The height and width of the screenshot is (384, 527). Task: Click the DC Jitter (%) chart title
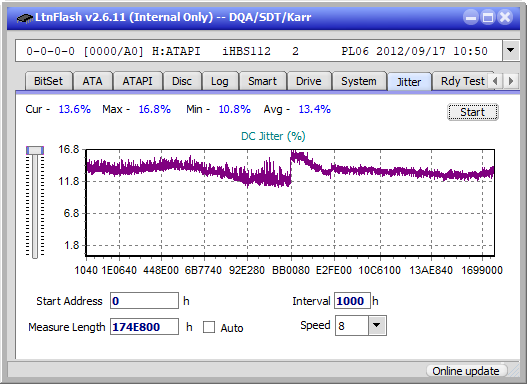[x=273, y=136]
